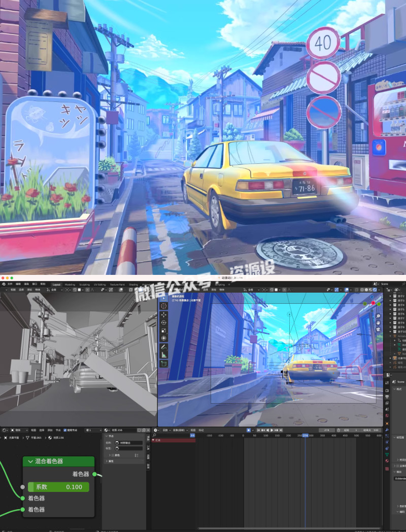
Task: Open the 视图 menu in timeline header
Action: pyautogui.click(x=192, y=430)
